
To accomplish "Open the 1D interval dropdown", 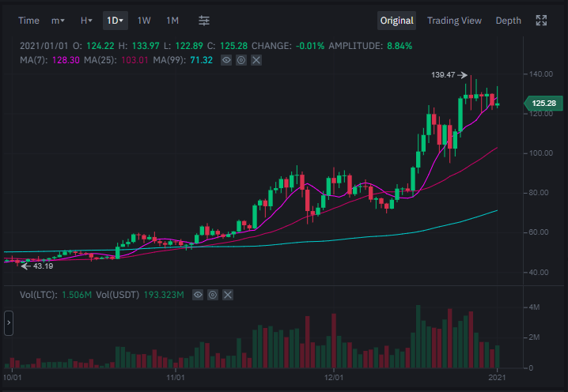I will (115, 21).
